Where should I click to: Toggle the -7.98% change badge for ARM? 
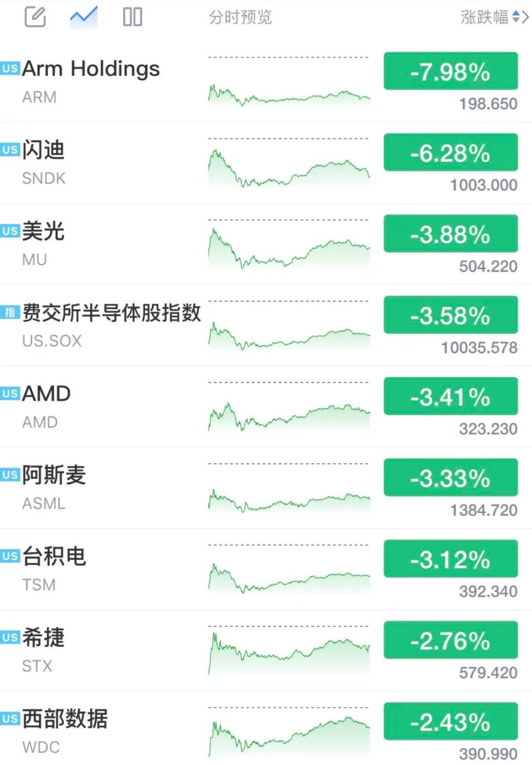[451, 71]
